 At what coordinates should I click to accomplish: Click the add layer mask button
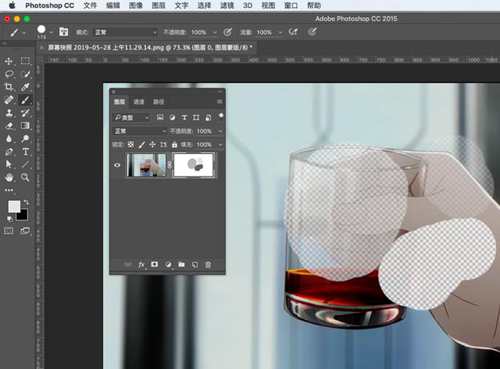click(x=154, y=264)
